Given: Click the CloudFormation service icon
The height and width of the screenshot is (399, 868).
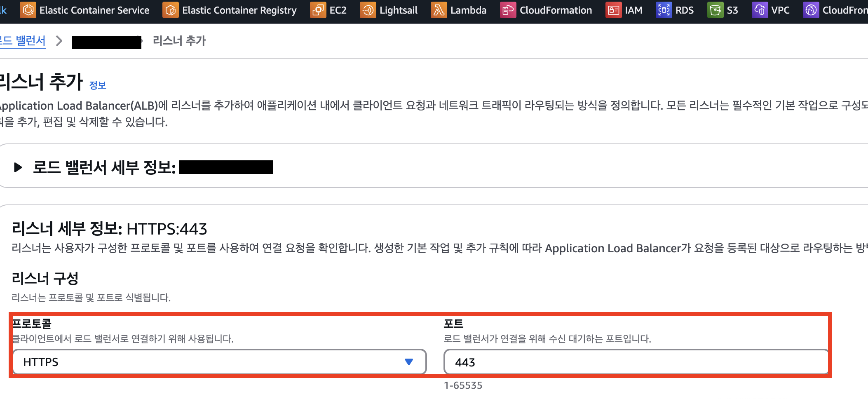Looking at the screenshot, I should (x=508, y=10).
